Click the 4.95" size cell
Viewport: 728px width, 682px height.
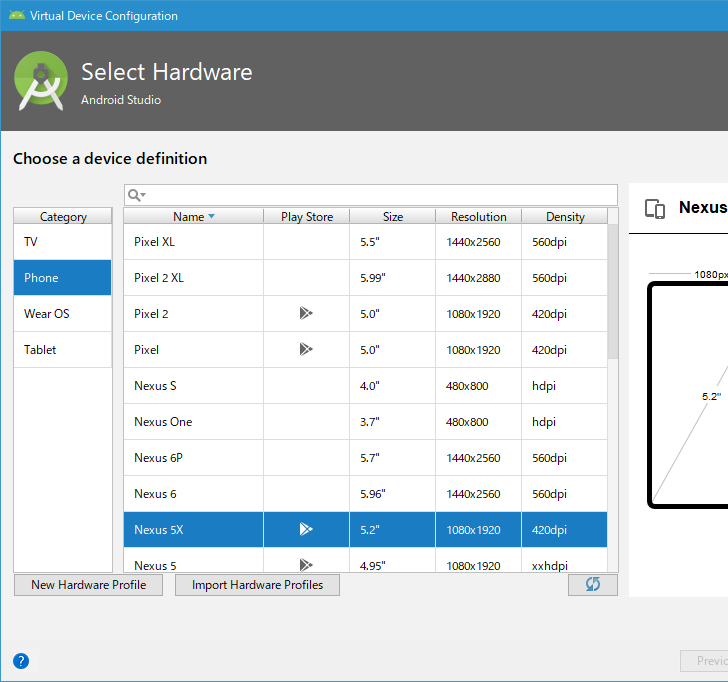tap(392, 560)
